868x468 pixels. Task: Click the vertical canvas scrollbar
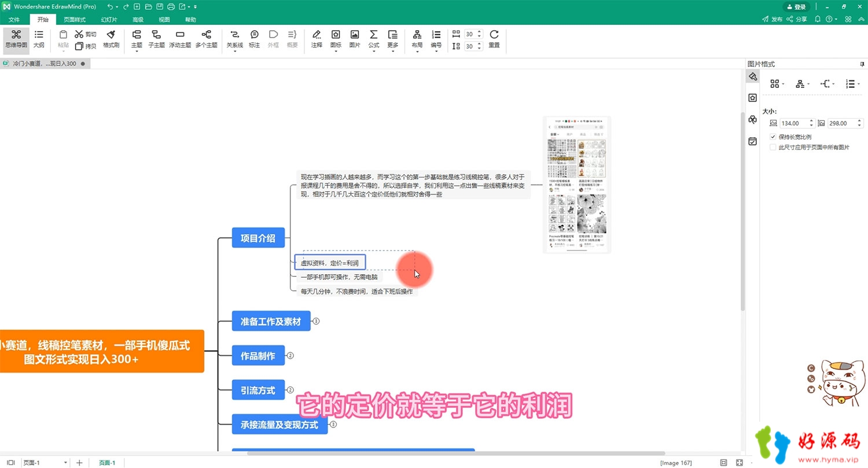pos(743,211)
